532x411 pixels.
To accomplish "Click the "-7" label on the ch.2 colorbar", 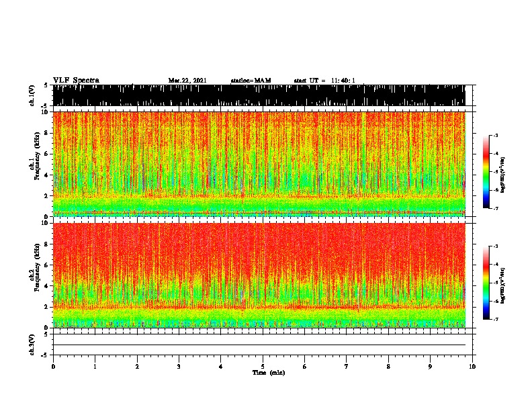I will pyautogui.click(x=496, y=319).
